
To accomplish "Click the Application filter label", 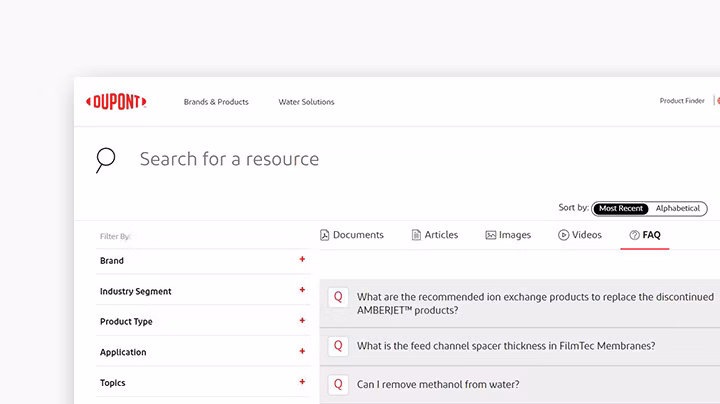I will [x=123, y=353].
